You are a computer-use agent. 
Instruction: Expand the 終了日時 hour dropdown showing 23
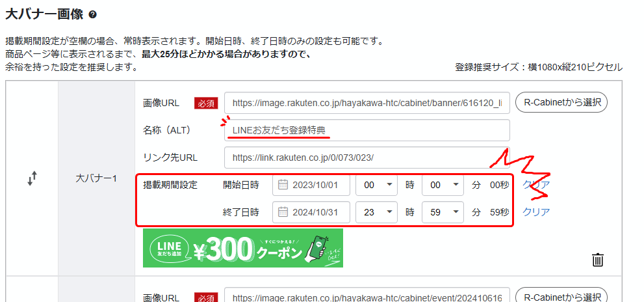point(376,212)
